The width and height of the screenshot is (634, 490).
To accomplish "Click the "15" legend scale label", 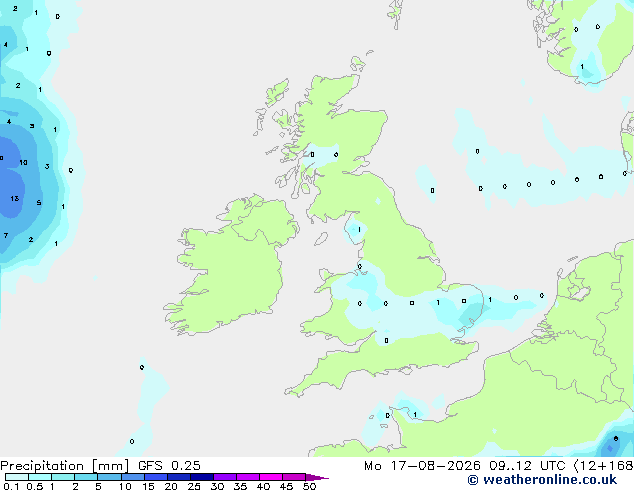I will click(148, 486).
